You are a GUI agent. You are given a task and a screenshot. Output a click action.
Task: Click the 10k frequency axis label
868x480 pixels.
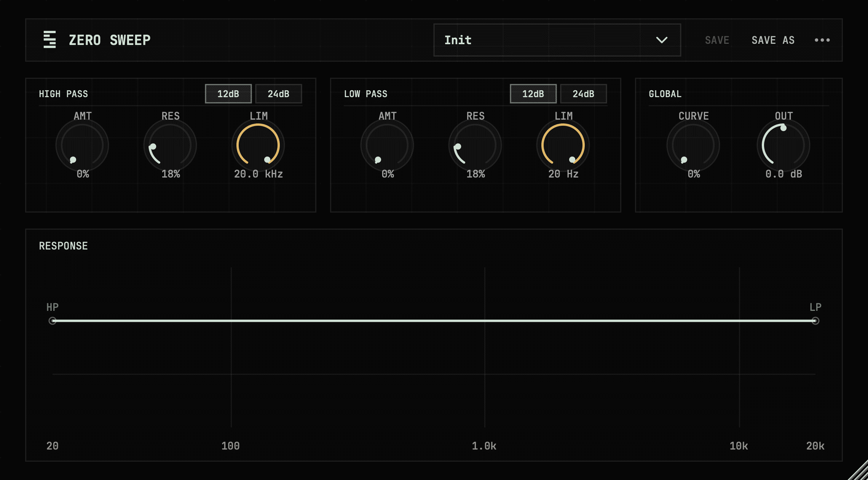coord(739,446)
